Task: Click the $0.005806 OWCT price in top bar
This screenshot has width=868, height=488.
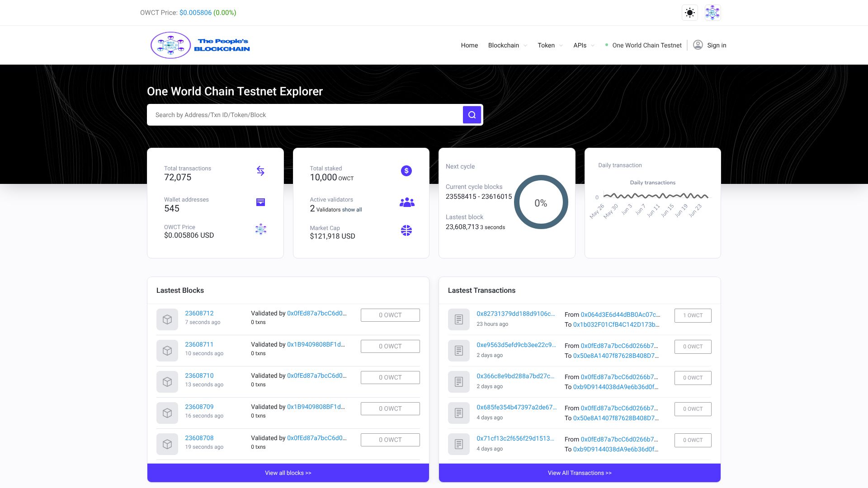Action: coord(195,13)
